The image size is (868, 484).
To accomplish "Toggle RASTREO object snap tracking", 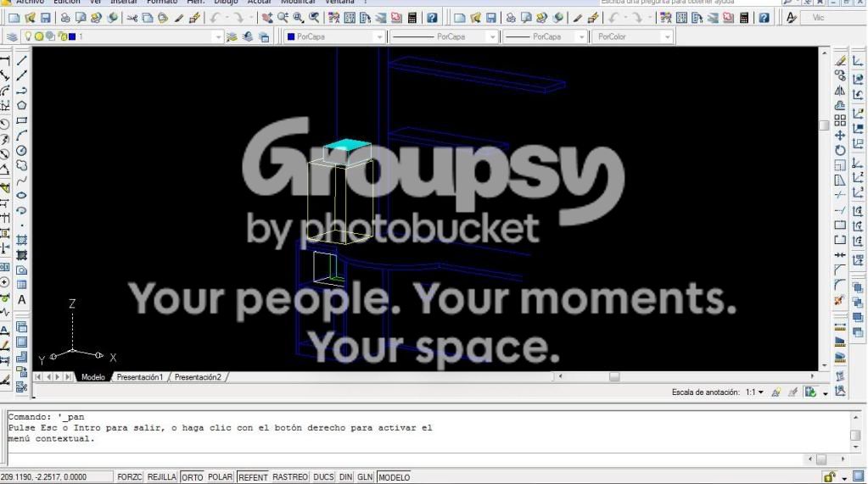I will click(290, 477).
